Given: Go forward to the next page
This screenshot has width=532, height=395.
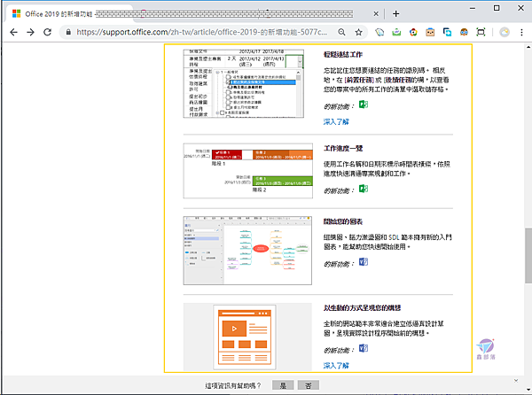Looking at the screenshot, I should click(x=30, y=32).
